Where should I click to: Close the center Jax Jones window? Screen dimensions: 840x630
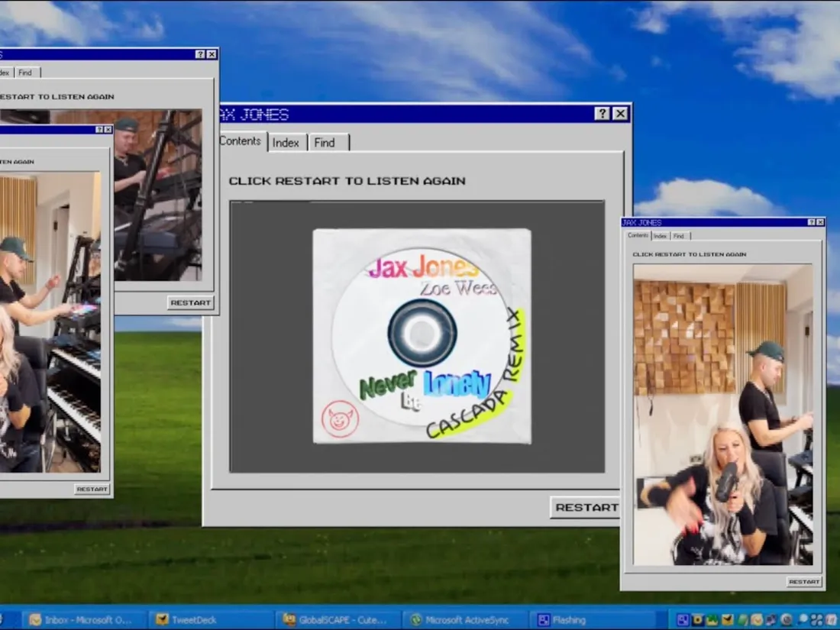(x=620, y=114)
